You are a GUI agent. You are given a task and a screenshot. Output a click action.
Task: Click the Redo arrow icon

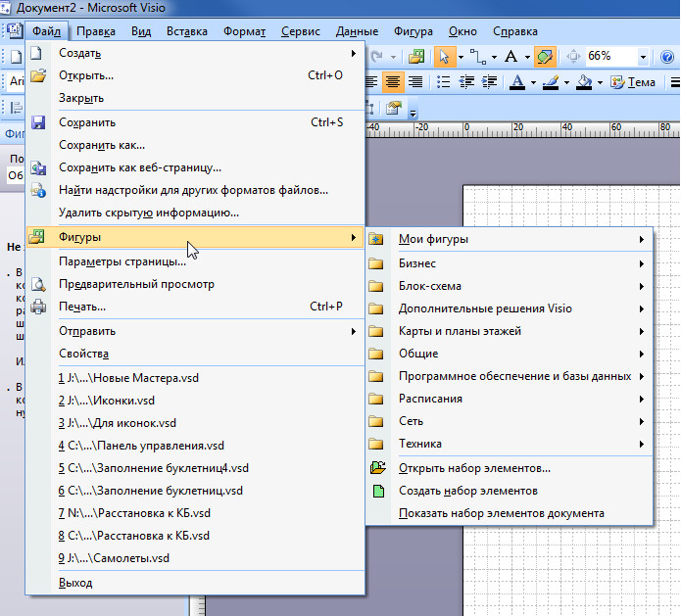click(x=376, y=57)
